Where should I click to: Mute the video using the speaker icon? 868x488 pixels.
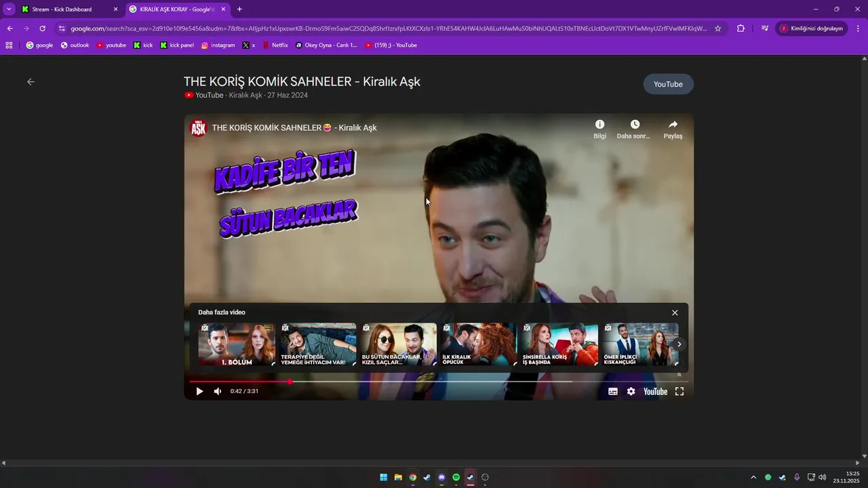coord(218,391)
